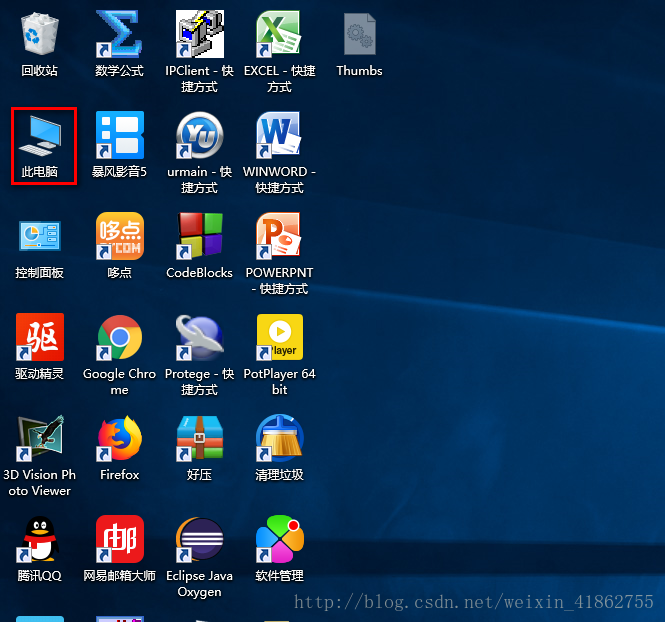Click the '哆点' label text
The image size is (665, 622).
tap(120, 273)
